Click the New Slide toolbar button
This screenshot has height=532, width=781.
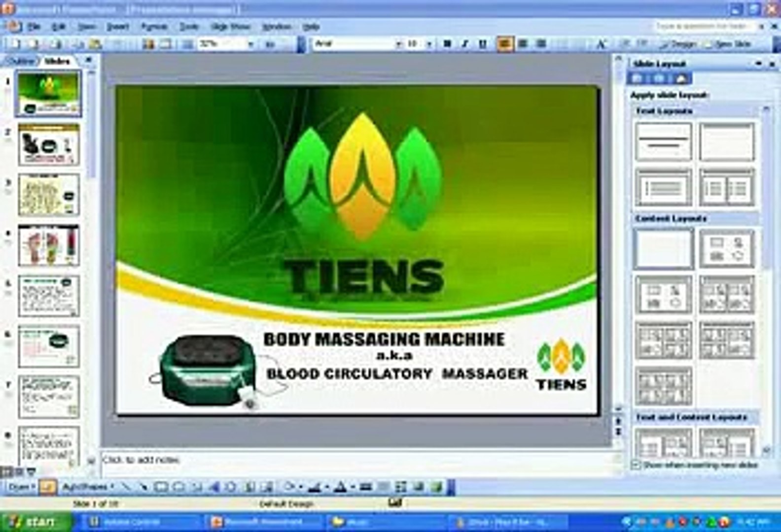pos(729,44)
